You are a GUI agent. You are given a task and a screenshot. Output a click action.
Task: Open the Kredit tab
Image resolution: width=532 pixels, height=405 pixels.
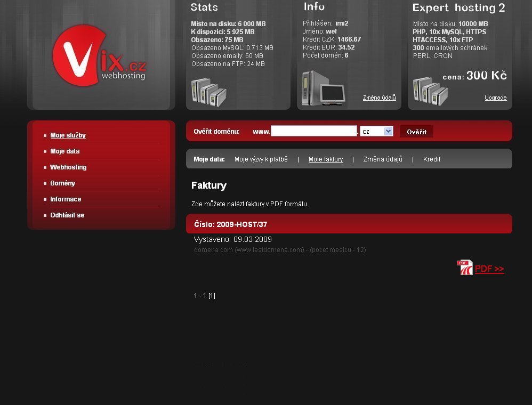[x=432, y=159]
